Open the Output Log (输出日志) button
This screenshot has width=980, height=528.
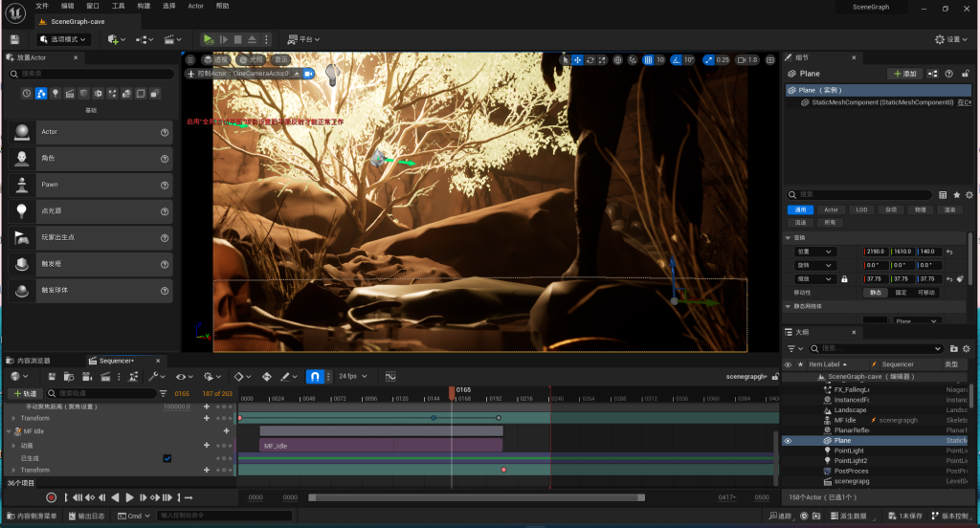(87, 517)
